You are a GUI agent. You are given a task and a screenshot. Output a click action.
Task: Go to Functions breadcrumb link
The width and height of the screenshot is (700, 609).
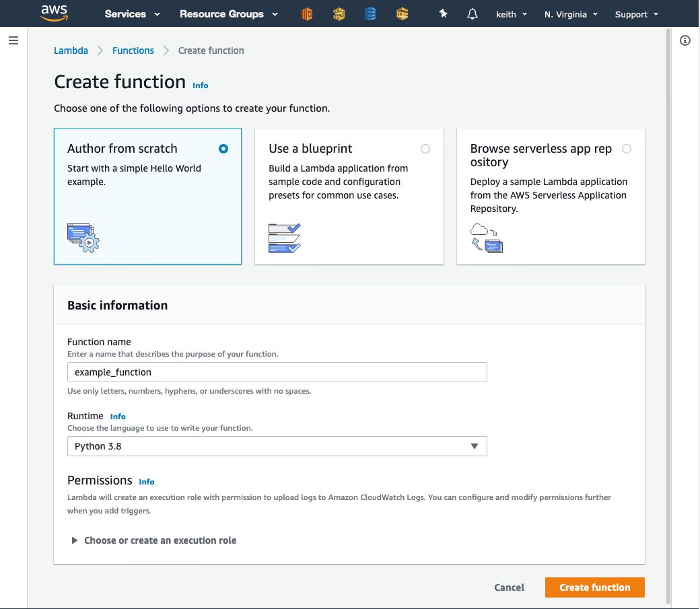(133, 50)
